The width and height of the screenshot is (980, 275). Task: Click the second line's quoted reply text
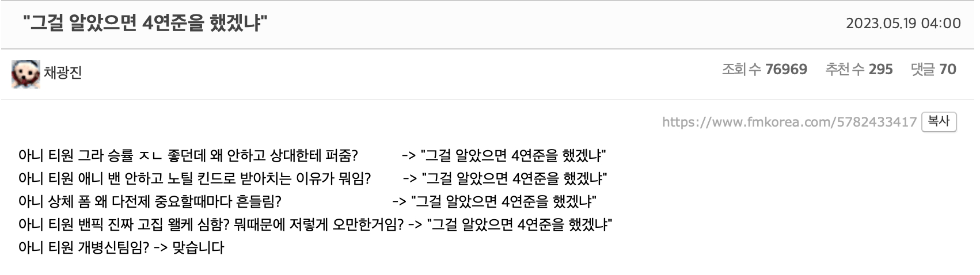(514, 178)
